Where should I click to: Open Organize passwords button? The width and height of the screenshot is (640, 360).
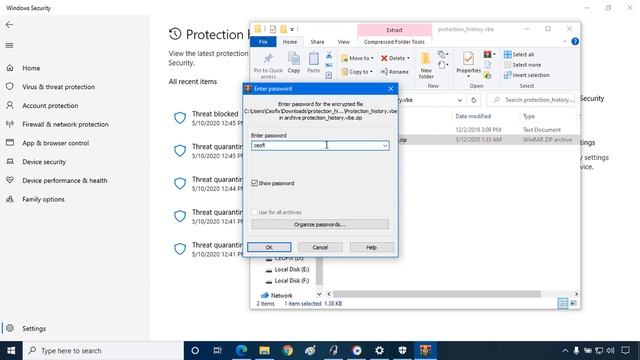pos(320,224)
